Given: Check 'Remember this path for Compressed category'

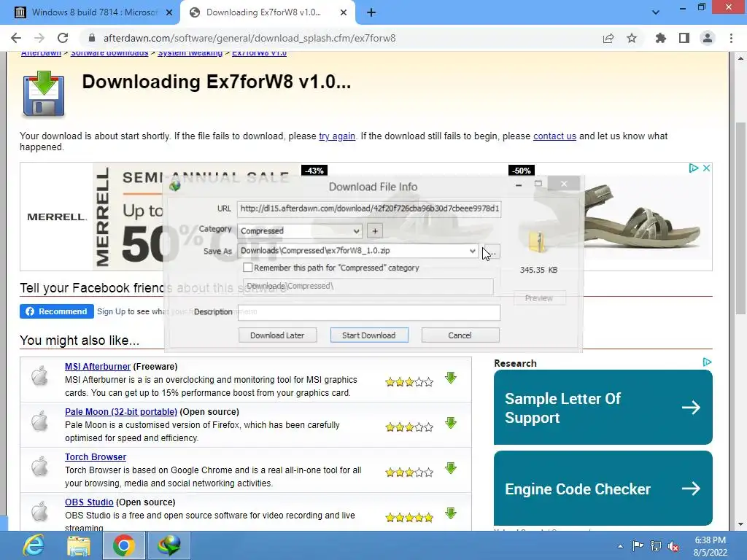Looking at the screenshot, I should tap(248, 268).
